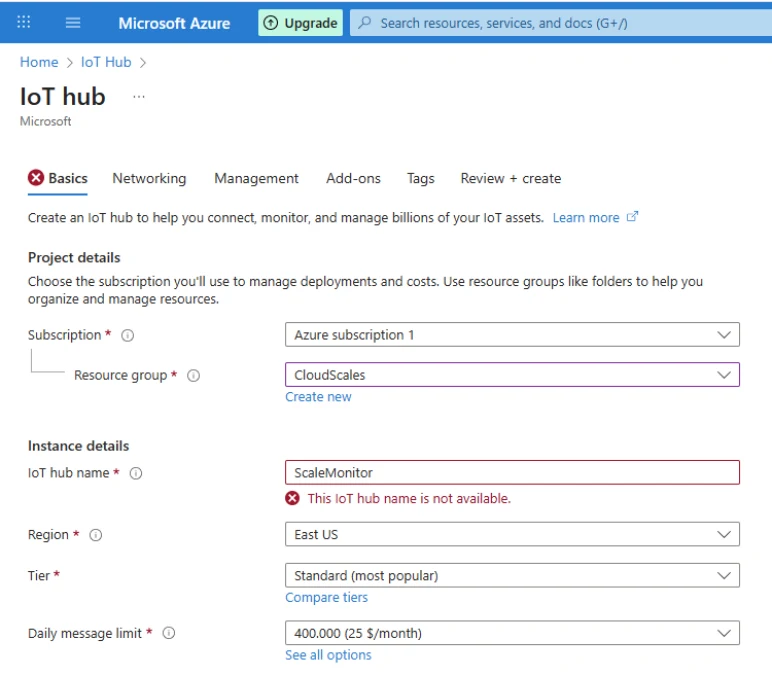Click the Upgrade button
Viewport: 772px width, 676px height.
300,23
